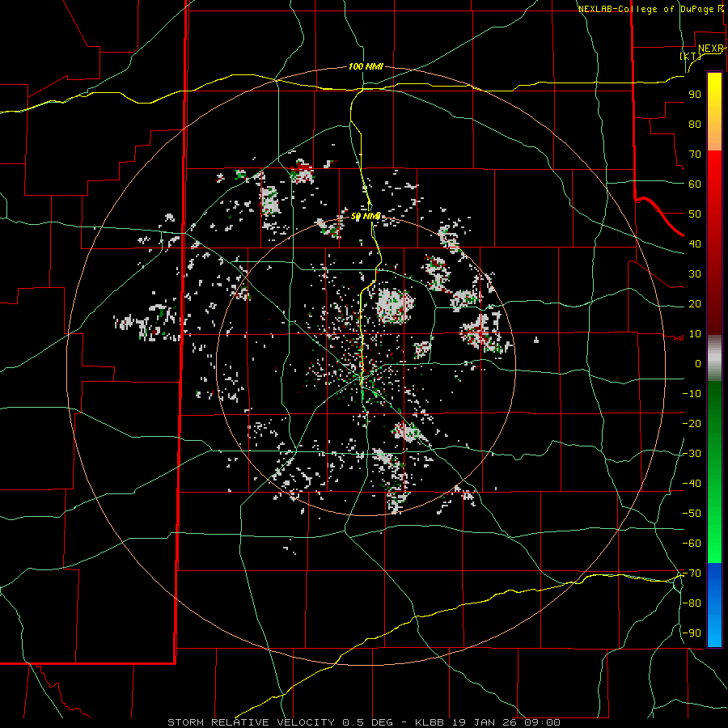Click the Storm Relative Velocity caption text

[363, 722]
